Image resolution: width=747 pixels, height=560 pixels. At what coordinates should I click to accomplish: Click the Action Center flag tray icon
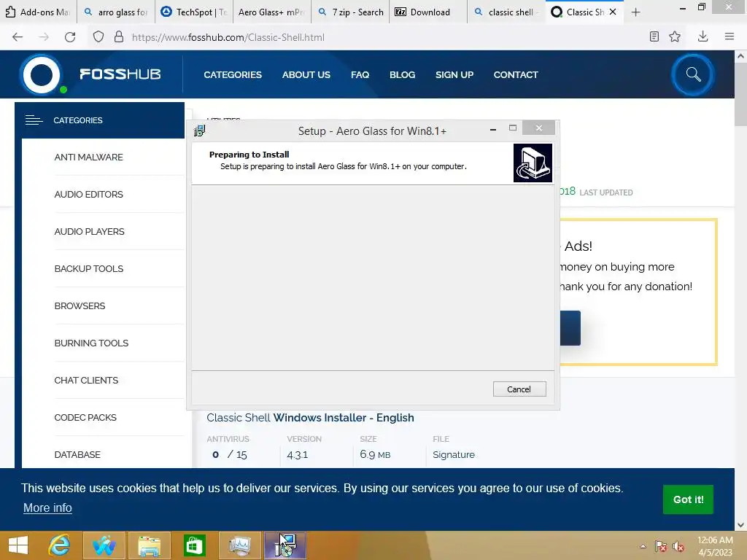660,546
